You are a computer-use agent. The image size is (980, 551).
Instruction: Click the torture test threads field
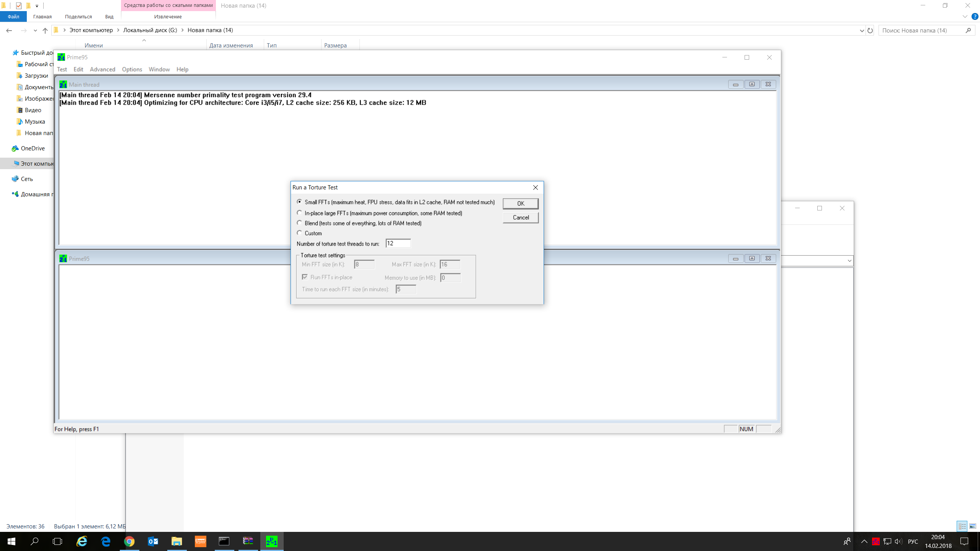pyautogui.click(x=398, y=243)
